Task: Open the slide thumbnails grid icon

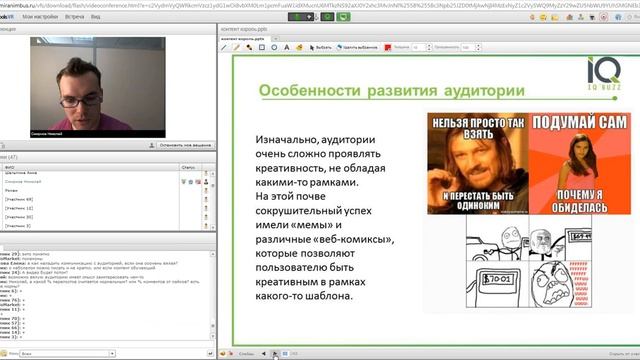Action: (x=285, y=353)
